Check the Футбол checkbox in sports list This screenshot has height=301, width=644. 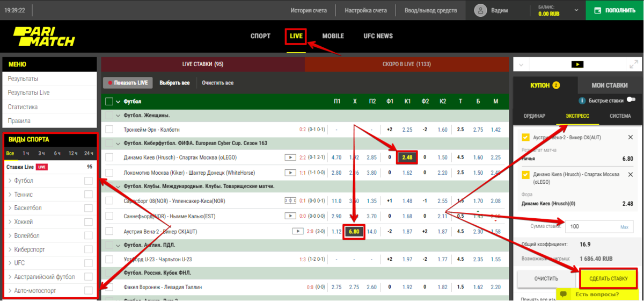[89, 181]
